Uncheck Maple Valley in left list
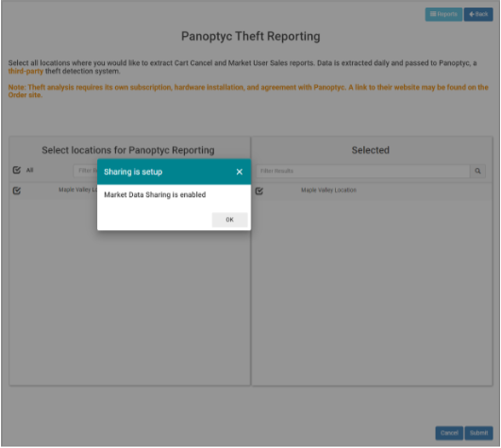Screen dimensions: 501x448 coord(17,191)
